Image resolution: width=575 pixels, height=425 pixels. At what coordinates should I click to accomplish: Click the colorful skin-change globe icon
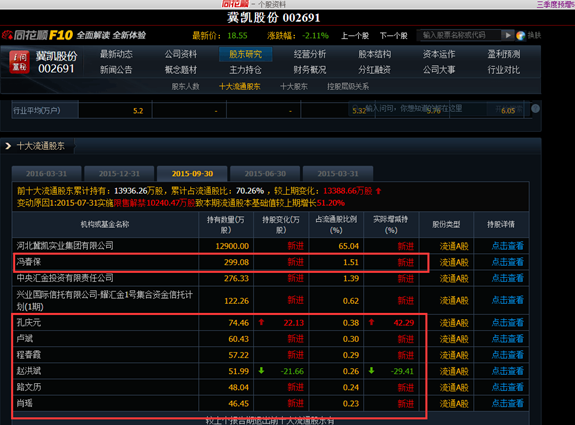pos(520,36)
